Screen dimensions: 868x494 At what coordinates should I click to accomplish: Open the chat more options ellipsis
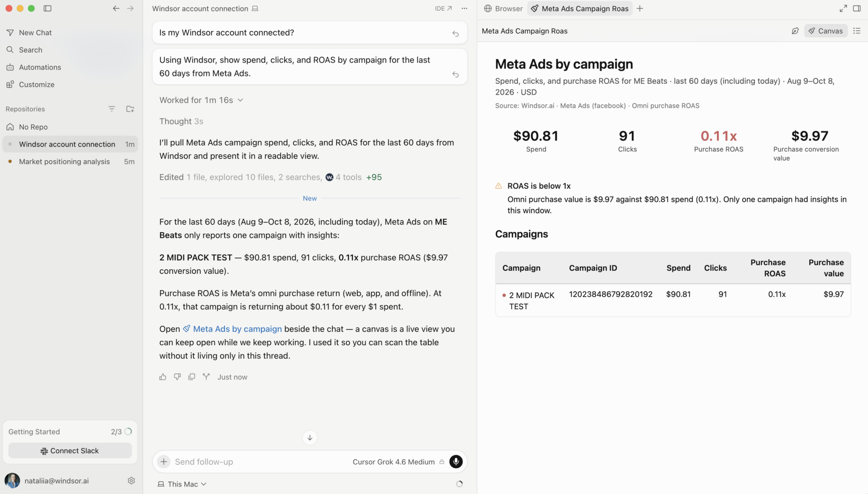click(x=464, y=8)
